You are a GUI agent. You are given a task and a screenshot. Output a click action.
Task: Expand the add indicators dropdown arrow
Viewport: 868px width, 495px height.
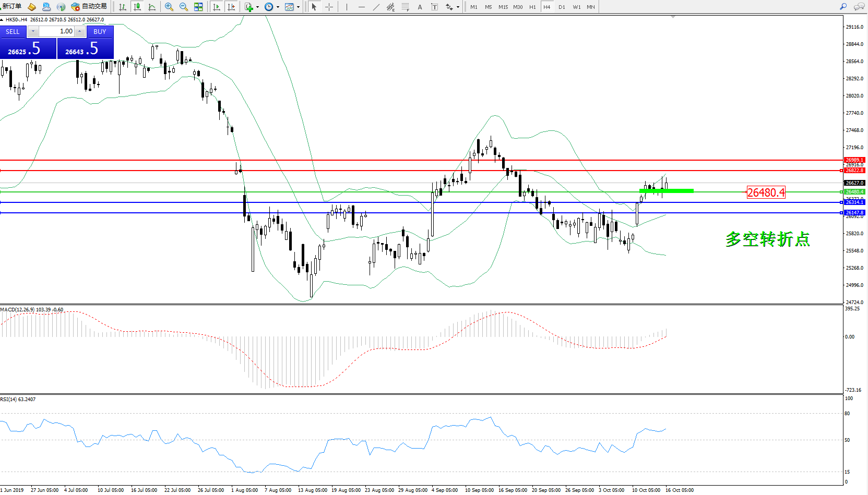click(x=257, y=7)
